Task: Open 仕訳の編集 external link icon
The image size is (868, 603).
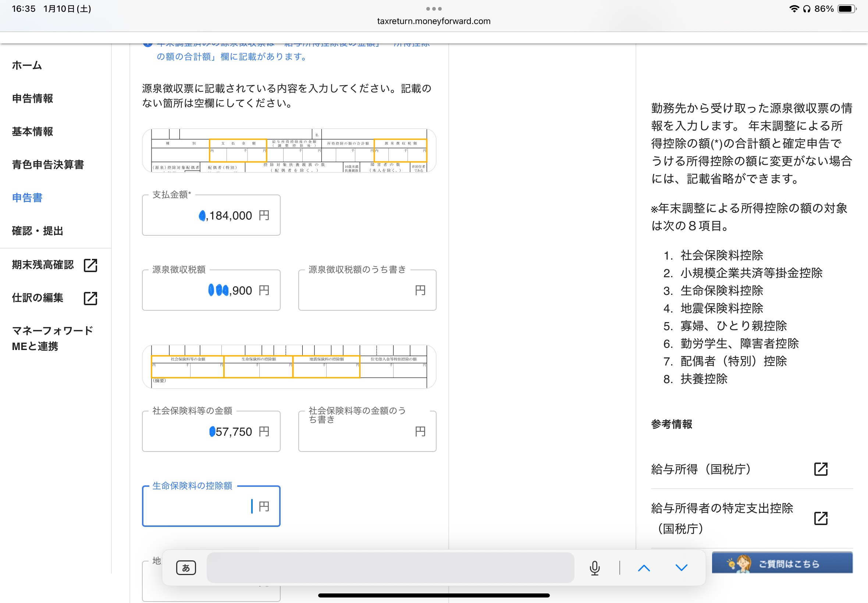Action: coord(90,298)
